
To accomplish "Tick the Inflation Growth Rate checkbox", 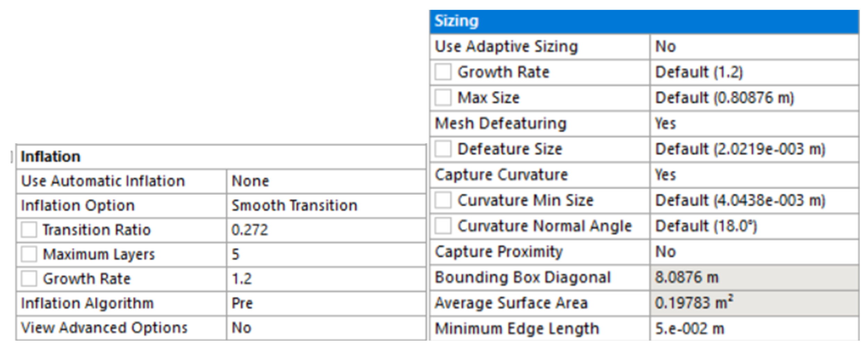I will tap(29, 279).
